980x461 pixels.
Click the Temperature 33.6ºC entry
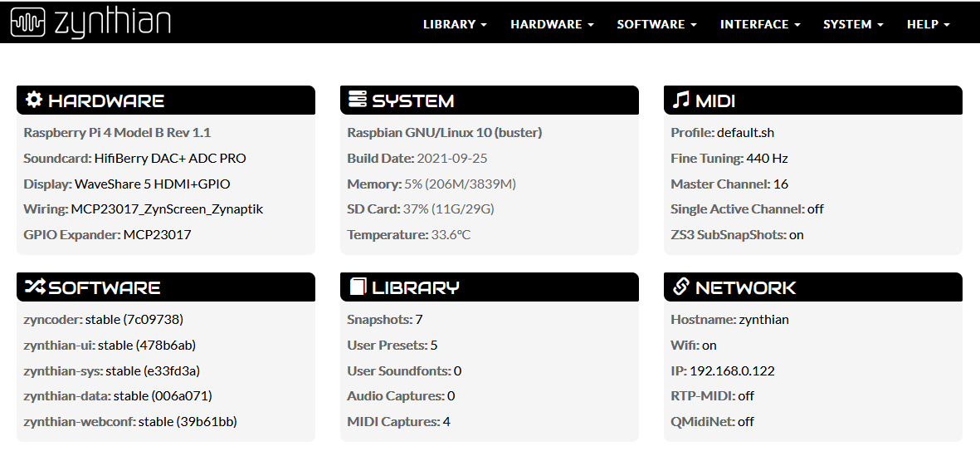coord(409,234)
